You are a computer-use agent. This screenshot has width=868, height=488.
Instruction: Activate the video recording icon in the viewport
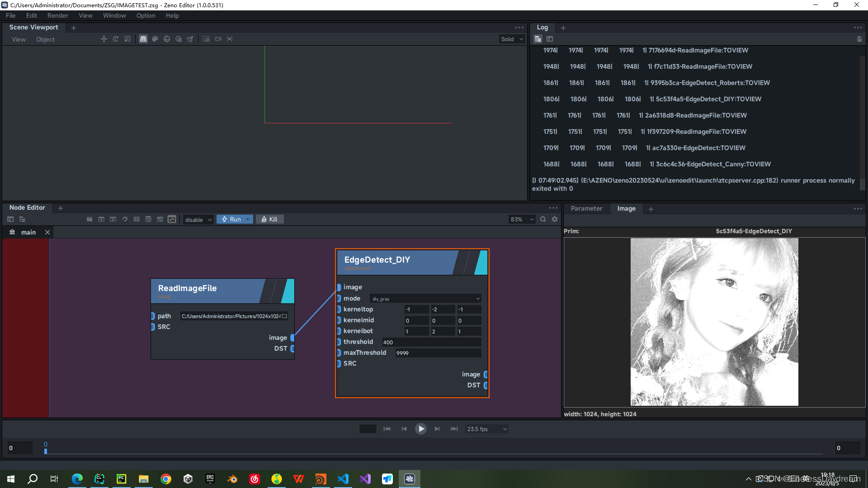pyautogui.click(x=218, y=39)
